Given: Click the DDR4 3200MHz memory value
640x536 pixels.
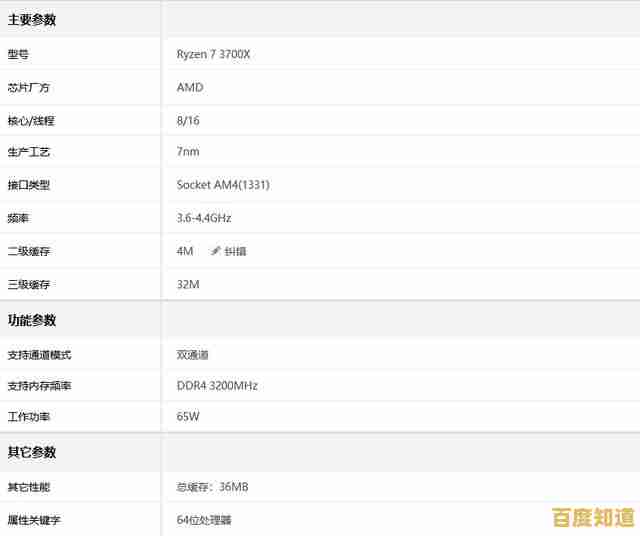Looking at the screenshot, I should 217,386.
